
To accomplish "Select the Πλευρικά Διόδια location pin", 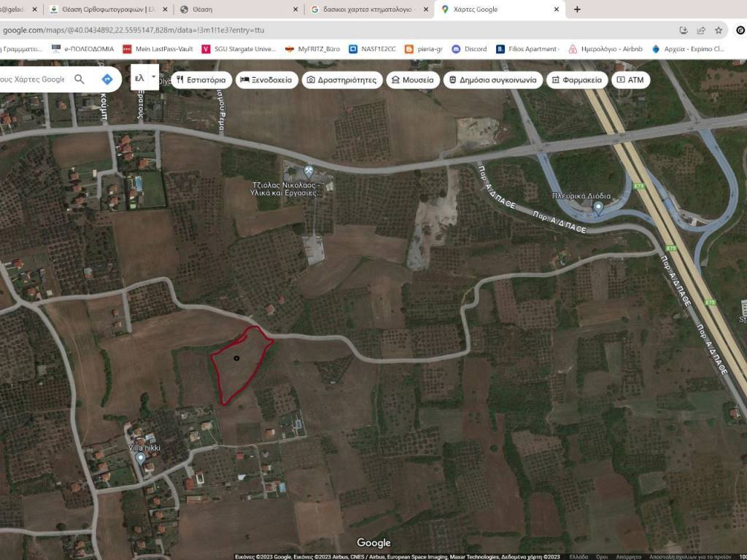I will tap(598, 208).
